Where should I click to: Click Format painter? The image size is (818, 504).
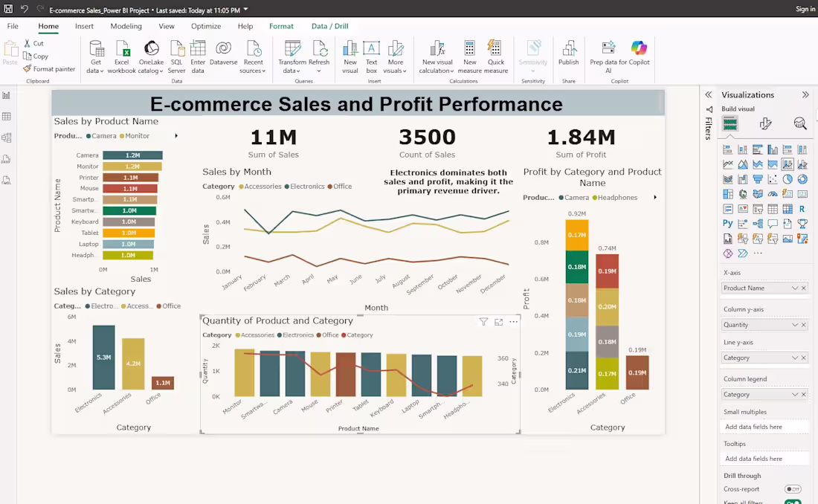tap(50, 69)
